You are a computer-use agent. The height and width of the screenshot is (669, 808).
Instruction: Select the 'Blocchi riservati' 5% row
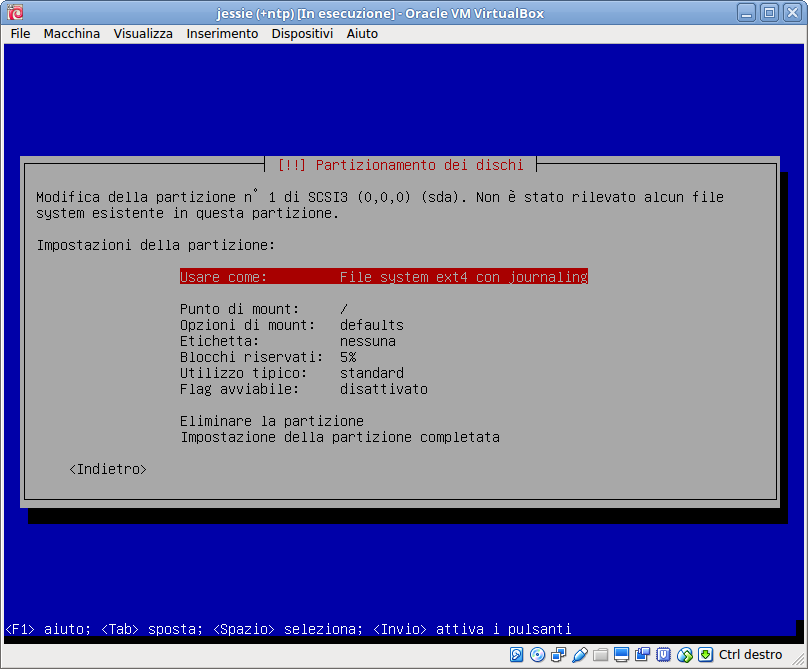point(268,357)
